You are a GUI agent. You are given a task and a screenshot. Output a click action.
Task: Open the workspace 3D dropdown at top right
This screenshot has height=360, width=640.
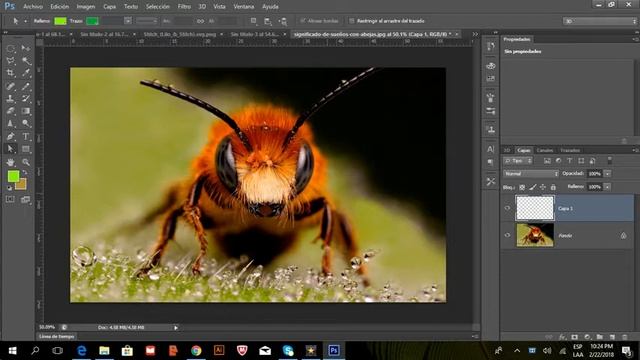599,21
